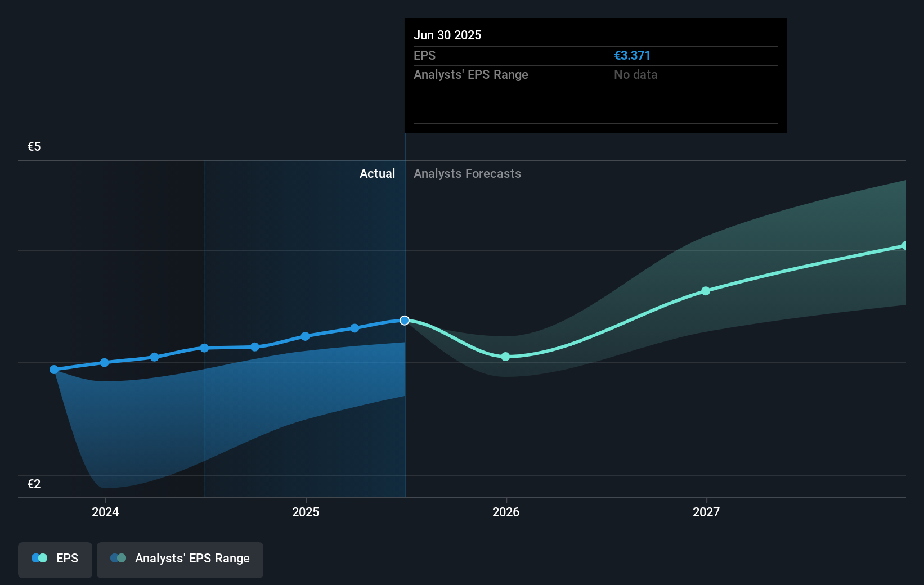Click the 'Analysts Forecasts' label
Image resolution: width=924 pixels, height=585 pixels.
(467, 174)
